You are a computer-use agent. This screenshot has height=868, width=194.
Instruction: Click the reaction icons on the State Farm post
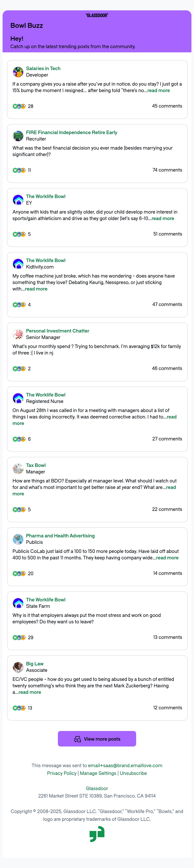(x=19, y=638)
